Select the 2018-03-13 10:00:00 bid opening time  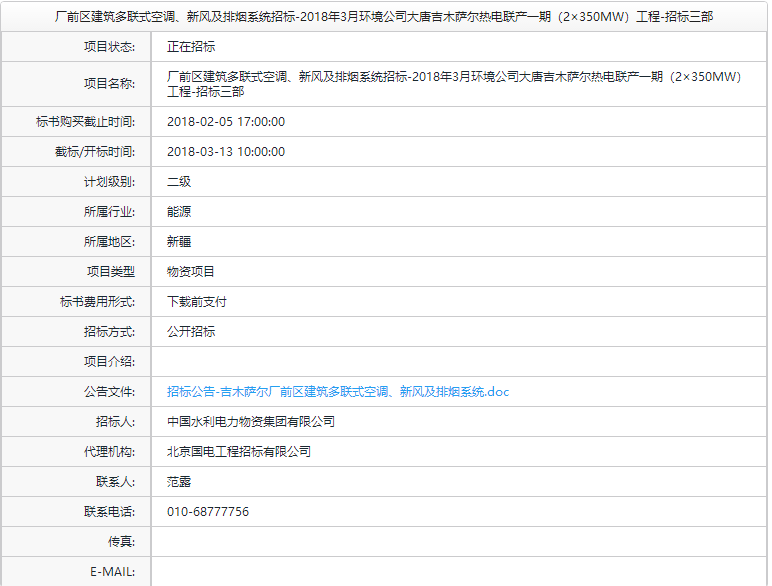[x=226, y=152]
